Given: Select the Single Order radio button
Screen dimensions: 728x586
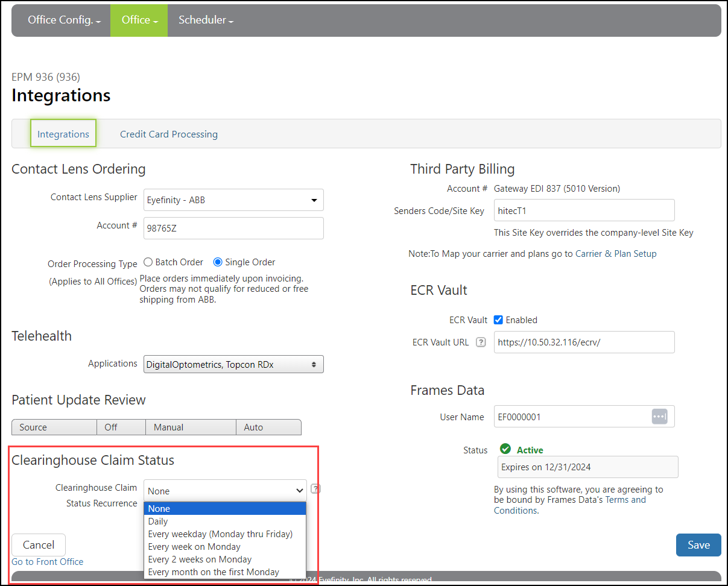Looking at the screenshot, I should 218,262.
